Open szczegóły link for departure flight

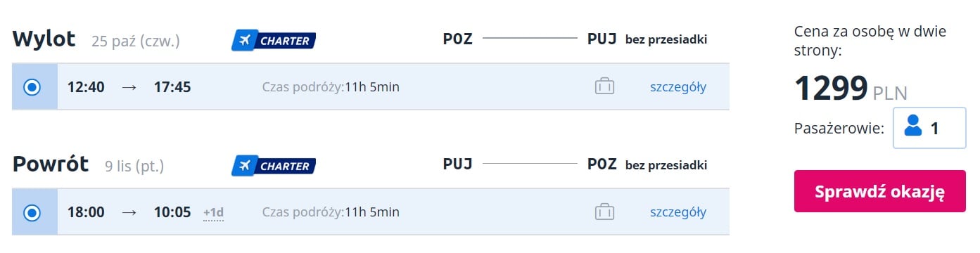pos(678,87)
